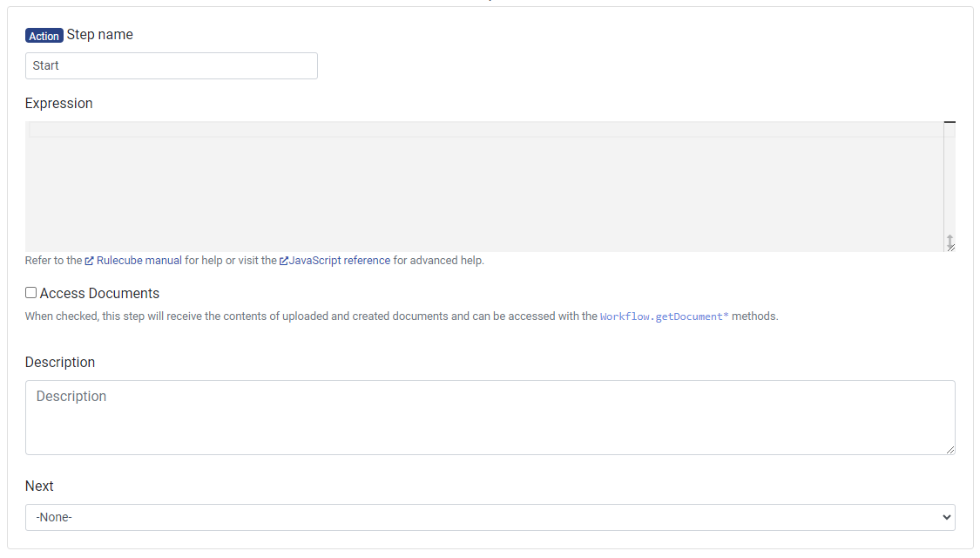Viewport: 980px width, 558px height.
Task: Click the Description field label
Action: coord(60,362)
